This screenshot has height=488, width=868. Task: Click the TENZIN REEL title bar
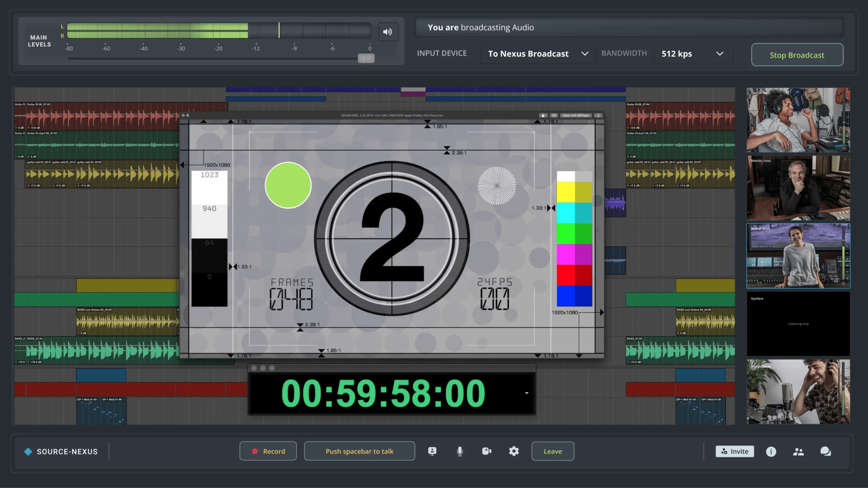tap(392, 116)
